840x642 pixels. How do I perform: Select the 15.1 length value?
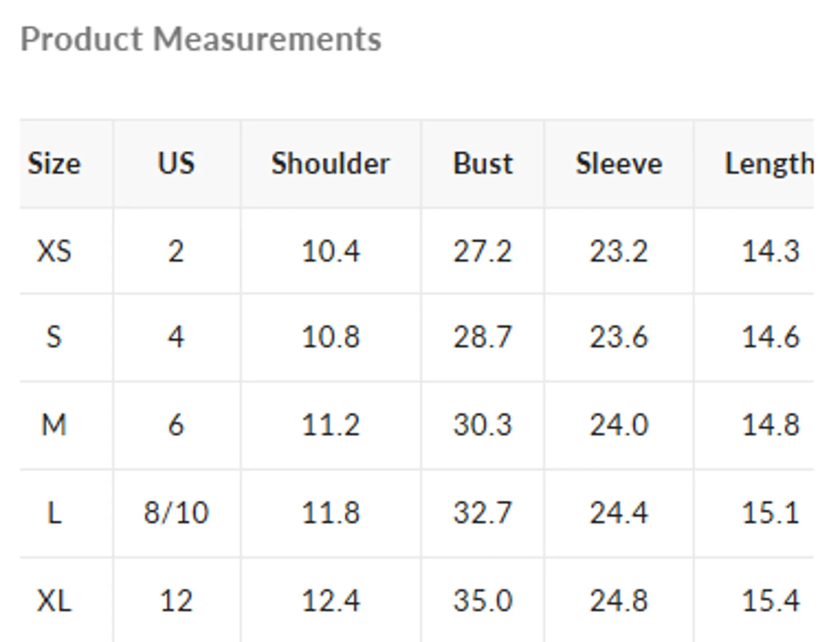(x=770, y=512)
